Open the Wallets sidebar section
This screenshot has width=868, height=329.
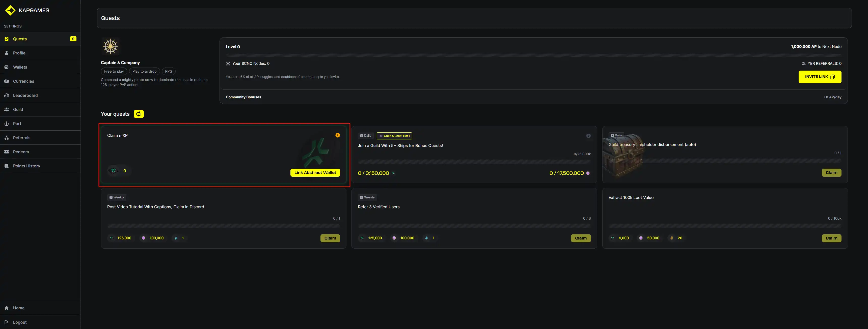[x=20, y=67]
